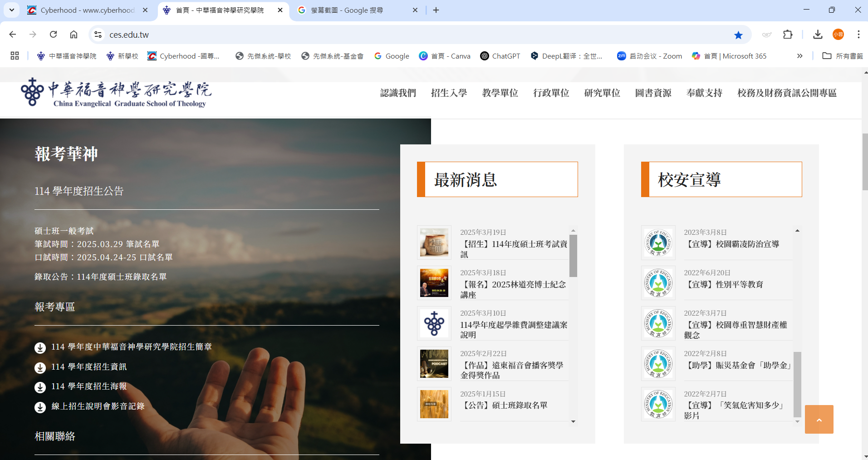868x460 pixels.
Task: Click 口試名單 link
Action: (x=156, y=257)
